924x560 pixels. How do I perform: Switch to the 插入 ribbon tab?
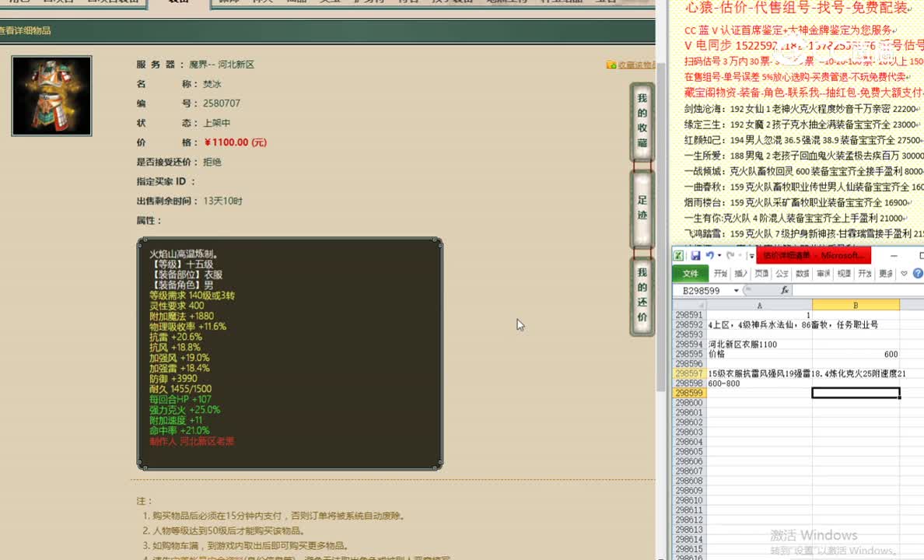[740, 274]
